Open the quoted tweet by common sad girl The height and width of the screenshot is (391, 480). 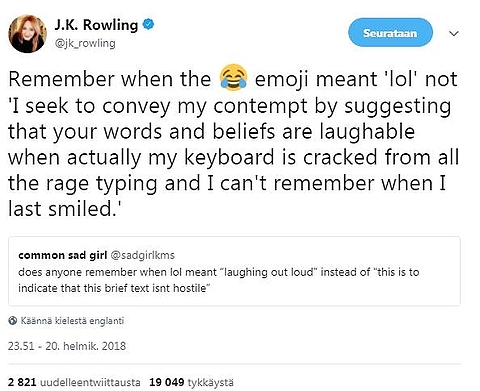point(234,271)
